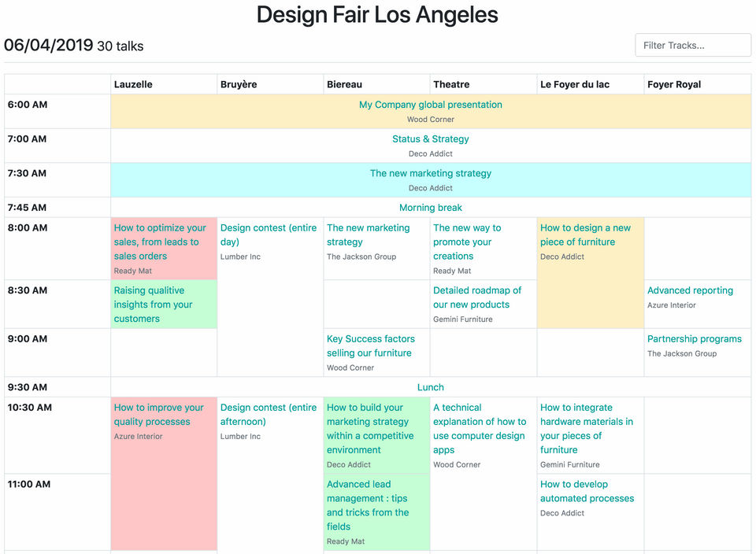756x554 pixels.
Task: Click the Filter Tracks search field
Action: click(x=693, y=45)
